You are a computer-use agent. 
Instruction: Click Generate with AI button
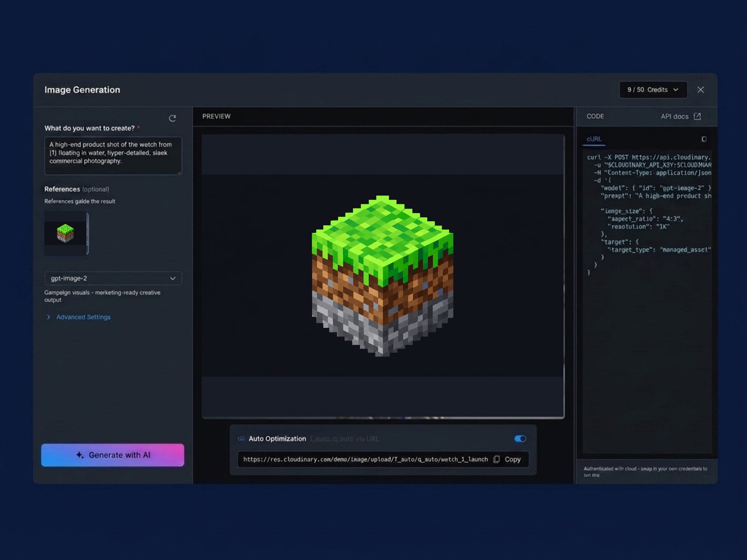tap(113, 455)
